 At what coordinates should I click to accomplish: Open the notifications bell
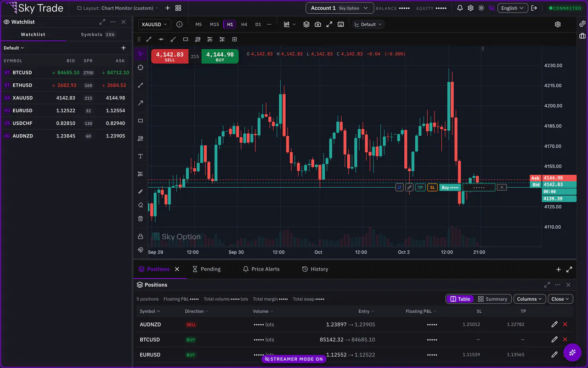[x=460, y=8]
